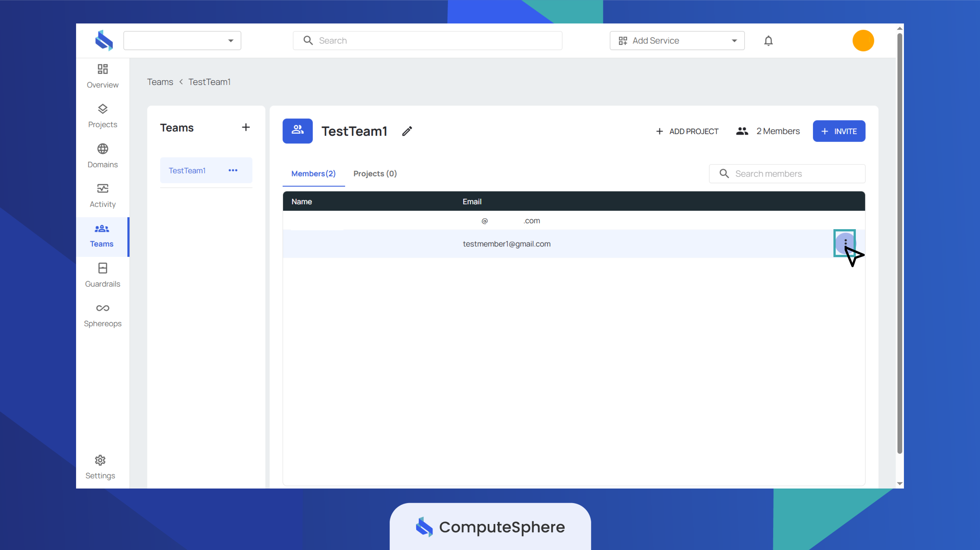980x550 pixels.
Task: Click the ComputeSphere logo in top bar
Action: coord(104,40)
